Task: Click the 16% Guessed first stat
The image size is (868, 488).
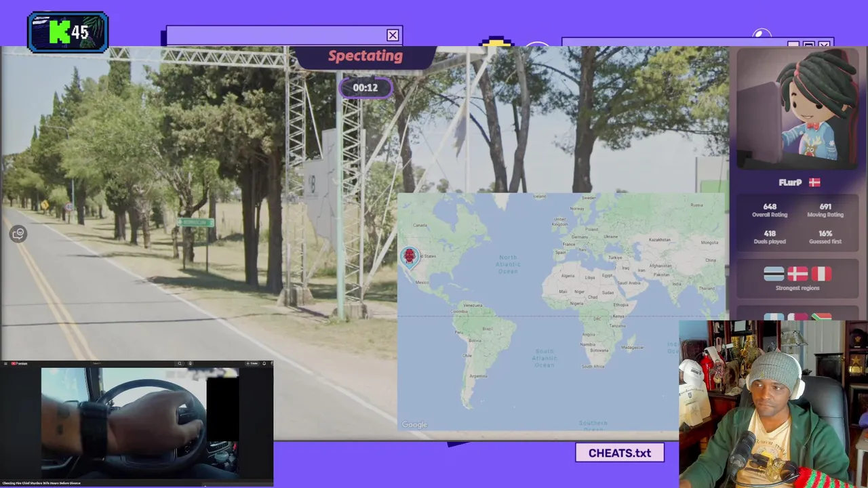Action: coord(825,237)
